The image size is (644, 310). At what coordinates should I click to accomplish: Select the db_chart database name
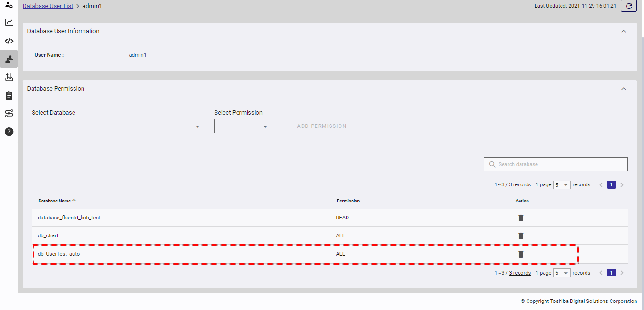[48, 235]
